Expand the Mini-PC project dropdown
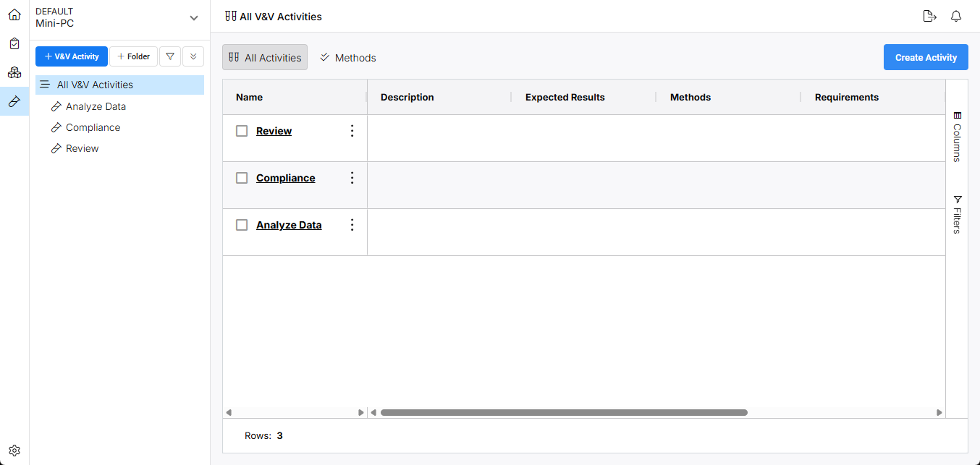This screenshot has height=465, width=980. (x=193, y=17)
